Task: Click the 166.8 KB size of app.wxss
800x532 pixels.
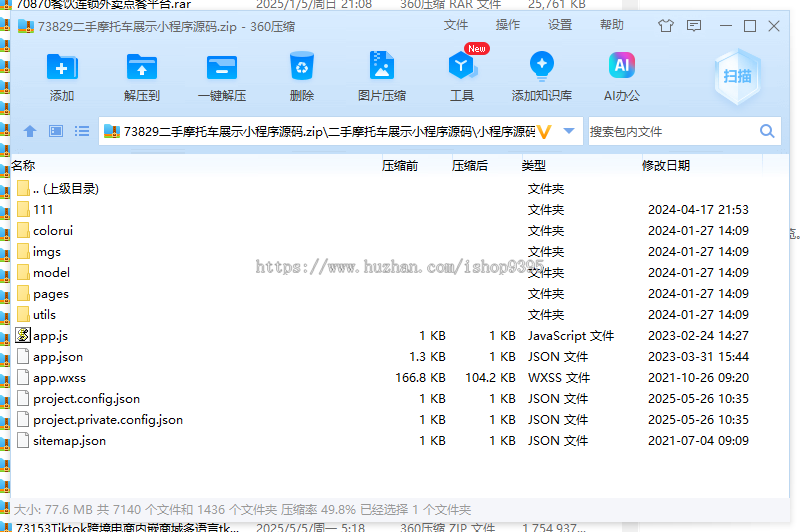Action: click(420, 377)
